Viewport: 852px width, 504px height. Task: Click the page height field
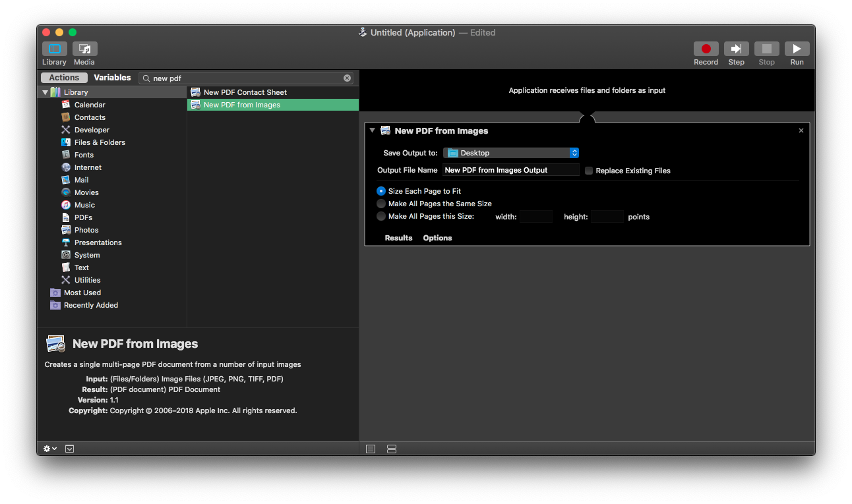click(607, 216)
